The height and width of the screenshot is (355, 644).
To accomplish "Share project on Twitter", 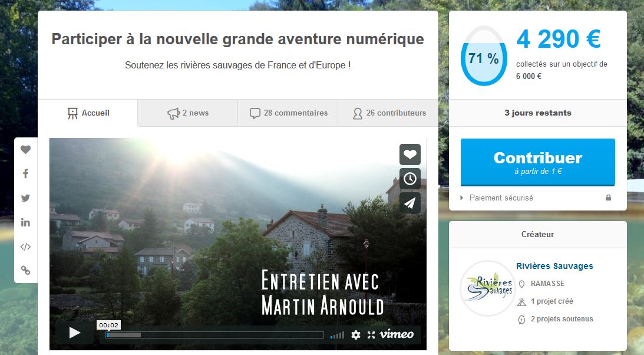I will pyautogui.click(x=25, y=198).
